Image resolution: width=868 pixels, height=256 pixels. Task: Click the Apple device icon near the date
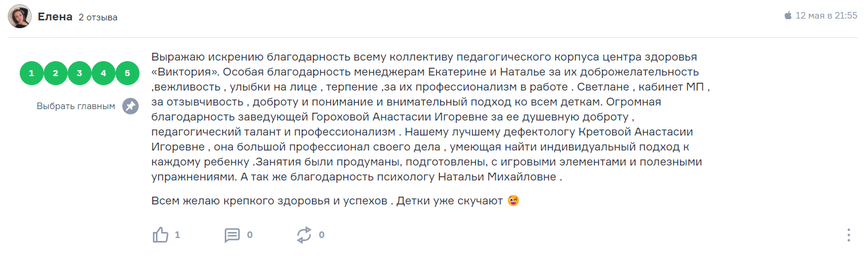click(x=788, y=15)
